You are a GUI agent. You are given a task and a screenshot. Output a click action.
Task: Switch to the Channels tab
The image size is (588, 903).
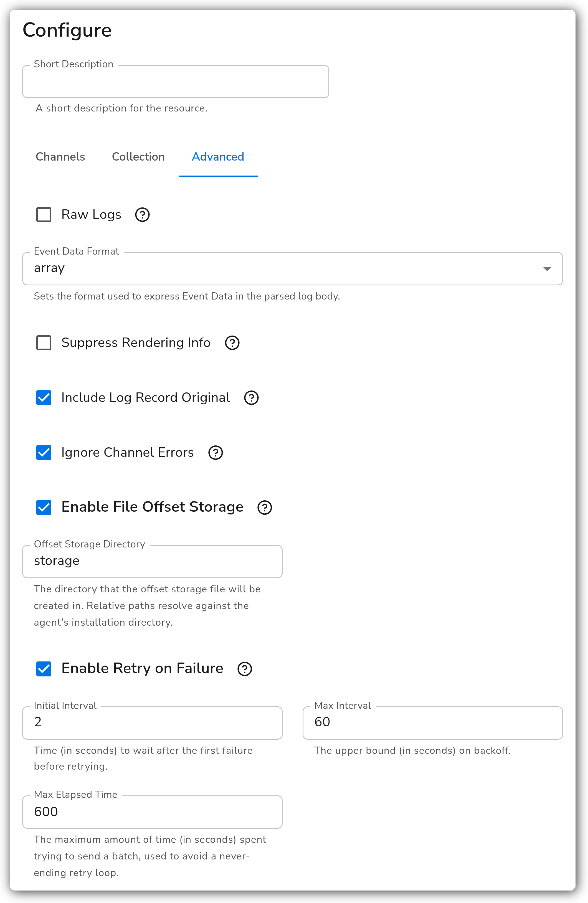pyautogui.click(x=60, y=157)
